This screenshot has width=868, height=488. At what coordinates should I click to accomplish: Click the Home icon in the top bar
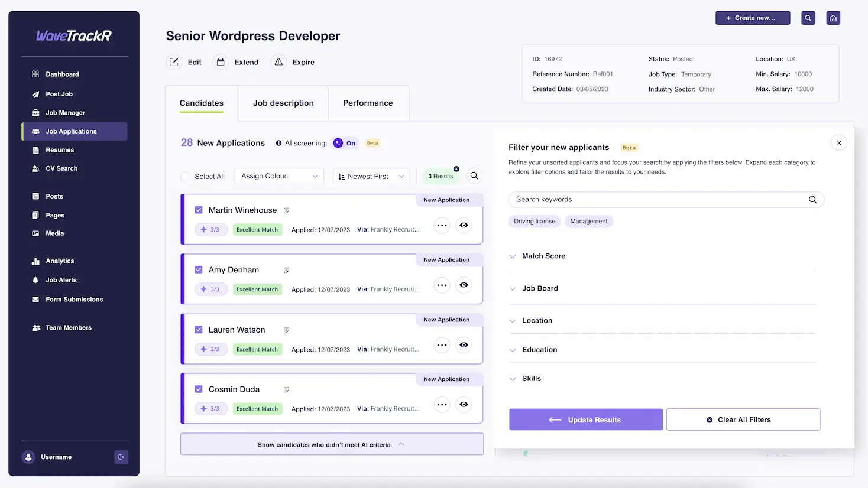pyautogui.click(x=833, y=18)
